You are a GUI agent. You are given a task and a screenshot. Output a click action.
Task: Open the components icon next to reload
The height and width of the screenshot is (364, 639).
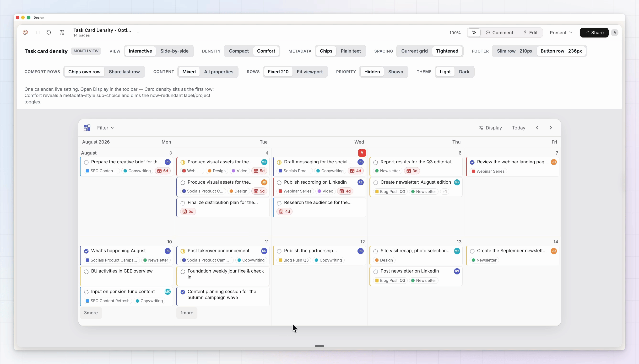(62, 32)
